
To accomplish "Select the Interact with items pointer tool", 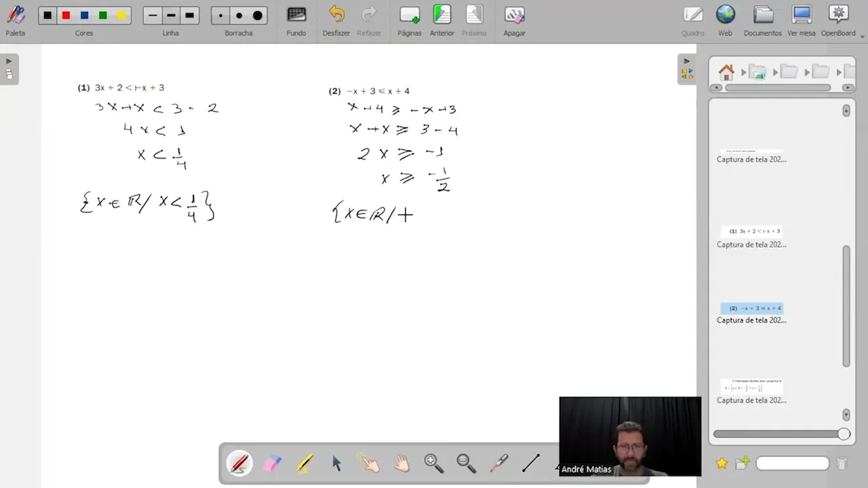I will (369, 464).
